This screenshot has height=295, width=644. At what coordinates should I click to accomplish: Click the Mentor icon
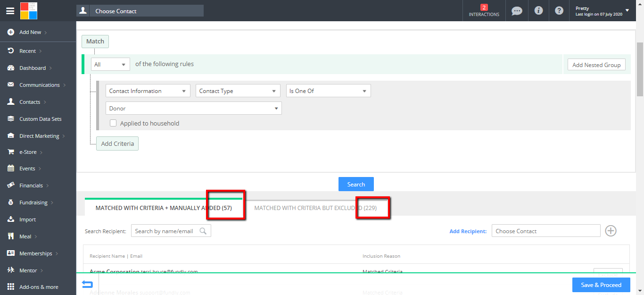click(x=10, y=270)
